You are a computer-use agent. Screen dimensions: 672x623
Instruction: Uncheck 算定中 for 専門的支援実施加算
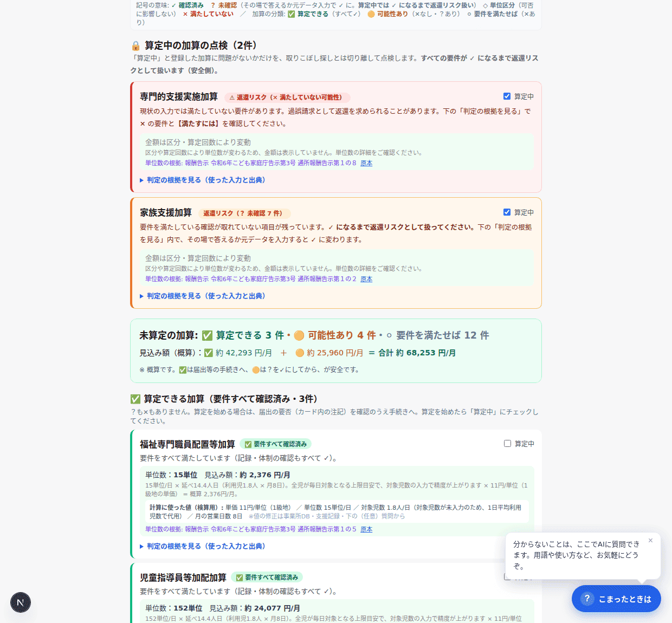click(507, 96)
